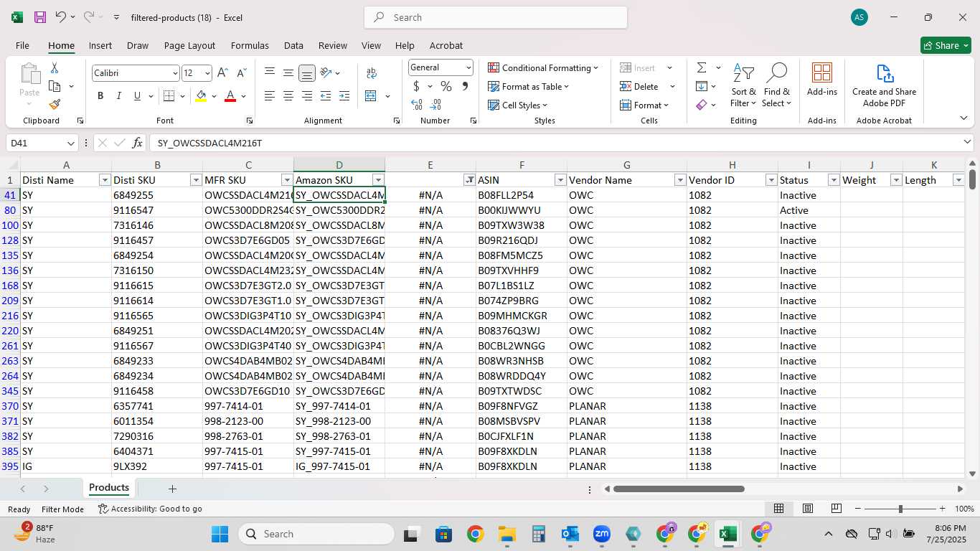This screenshot has width=980, height=551.
Task: Click Find & Select button
Action: click(777, 85)
